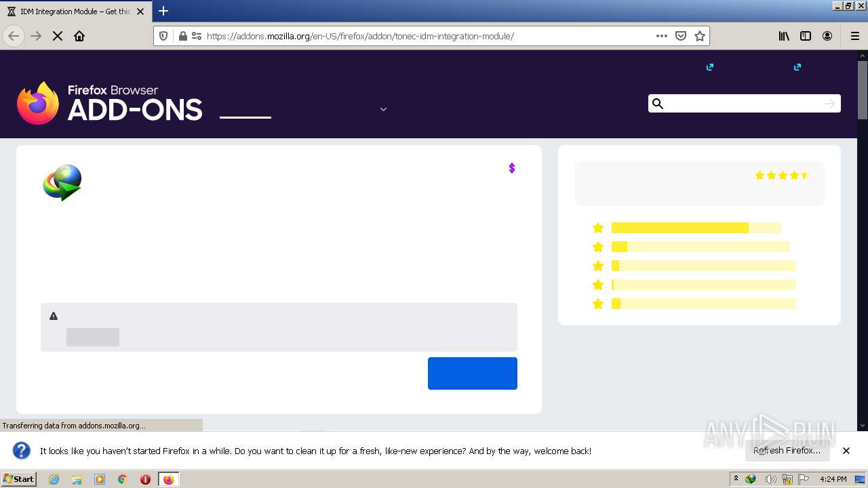The height and width of the screenshot is (488, 868).
Task: Open the Windows Start menu
Action: coord(18,479)
